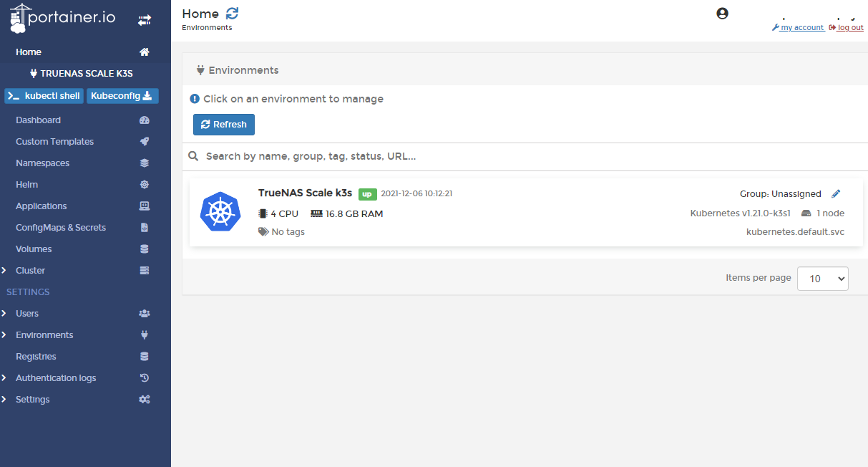Click the refresh icon beside Home title

(233, 14)
